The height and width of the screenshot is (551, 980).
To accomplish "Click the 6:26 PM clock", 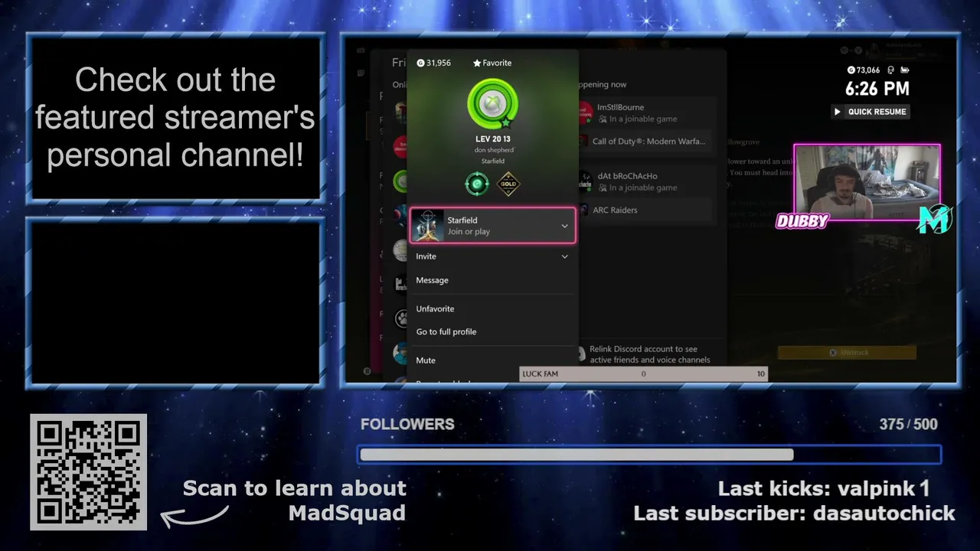I will (877, 89).
